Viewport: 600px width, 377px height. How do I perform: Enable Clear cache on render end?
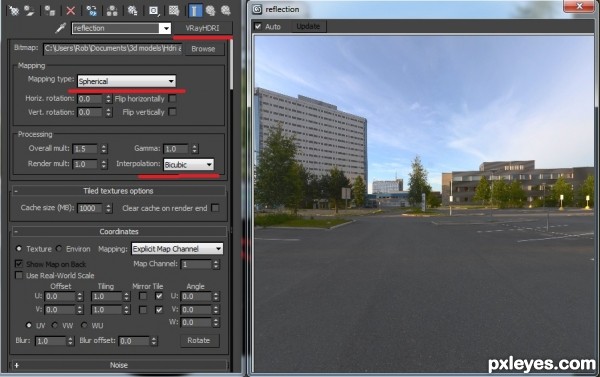tap(215, 208)
